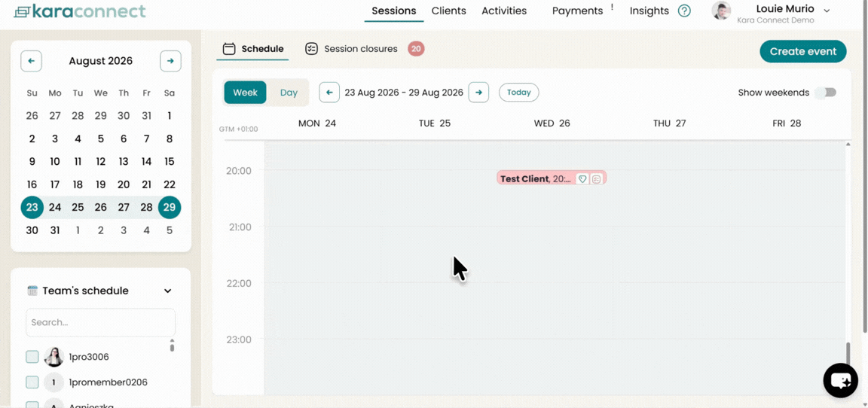This screenshot has width=868, height=408.
Task: Click the Payments alert exclamation mark
Action: tap(612, 8)
